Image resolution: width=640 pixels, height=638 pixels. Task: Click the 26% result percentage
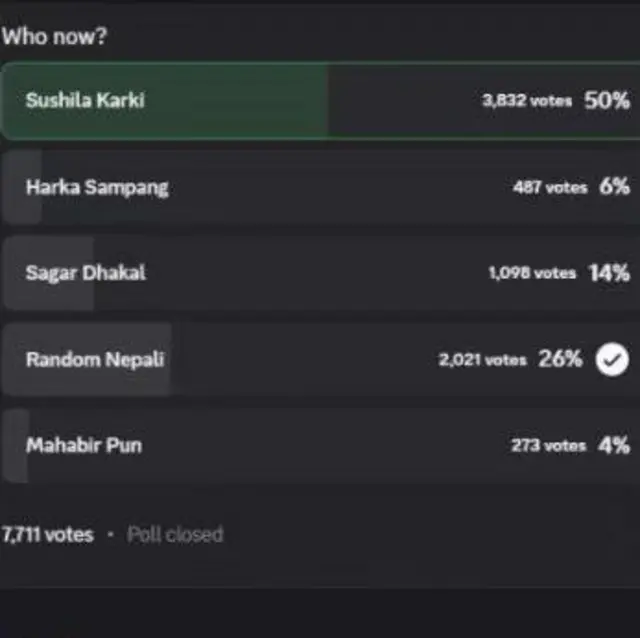[x=560, y=360]
